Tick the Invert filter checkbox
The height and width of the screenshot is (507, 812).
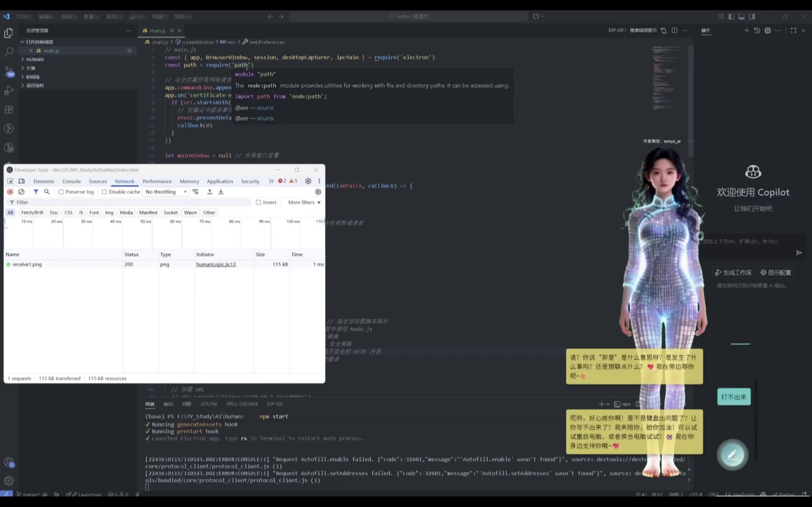point(259,202)
